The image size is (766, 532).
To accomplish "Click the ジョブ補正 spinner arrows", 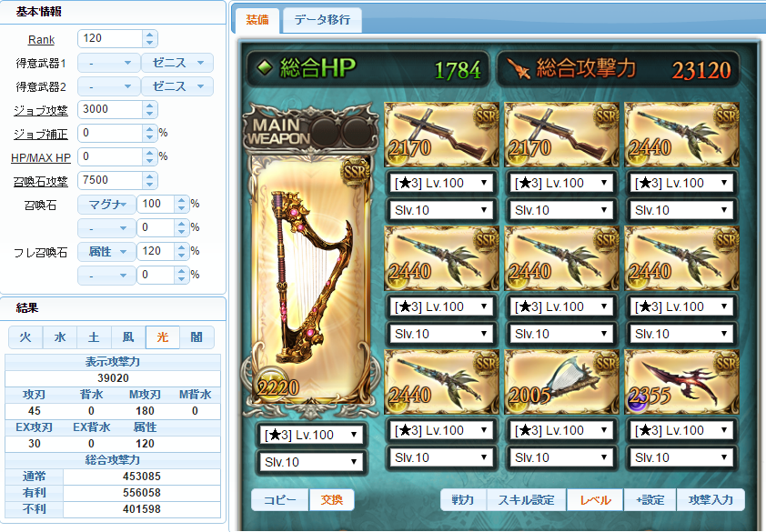I will click(x=150, y=133).
